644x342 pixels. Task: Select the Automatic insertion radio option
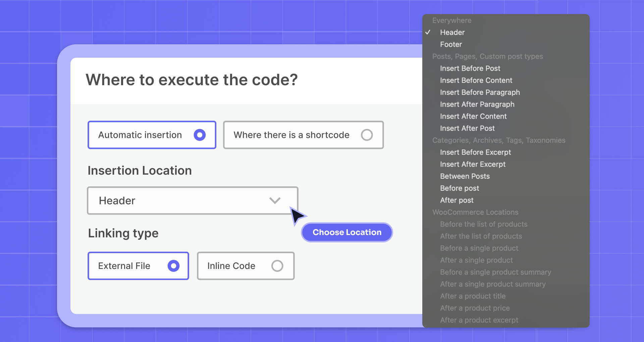tap(200, 135)
